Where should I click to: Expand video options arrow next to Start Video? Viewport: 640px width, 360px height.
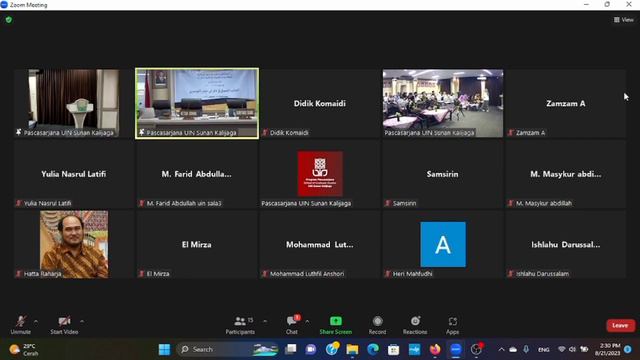tap(82, 322)
